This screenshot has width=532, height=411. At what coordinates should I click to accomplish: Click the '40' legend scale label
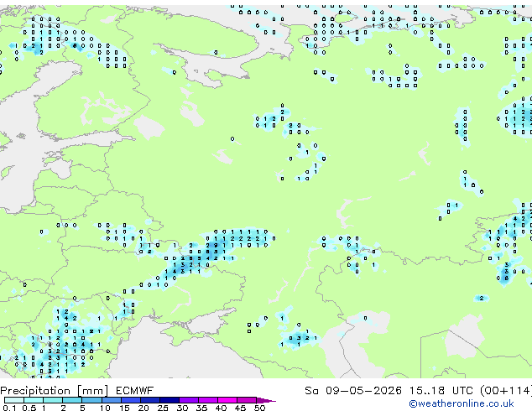(221, 408)
